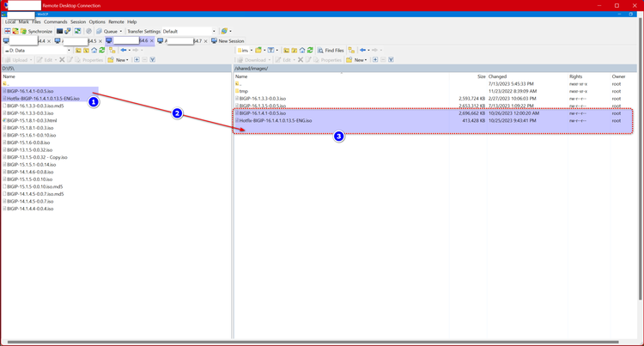Click the back arrow in remote panel

coord(363,51)
